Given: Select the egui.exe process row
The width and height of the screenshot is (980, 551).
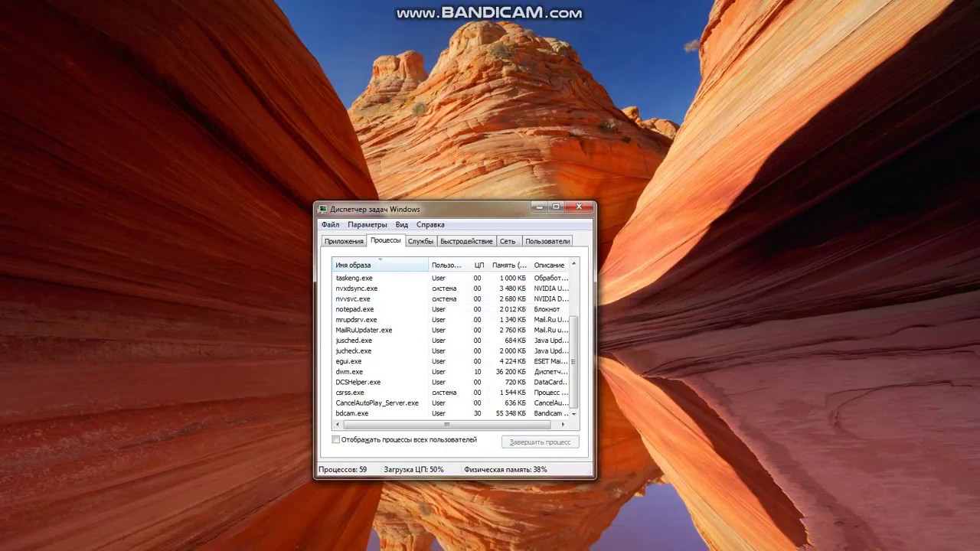Looking at the screenshot, I should (x=451, y=361).
